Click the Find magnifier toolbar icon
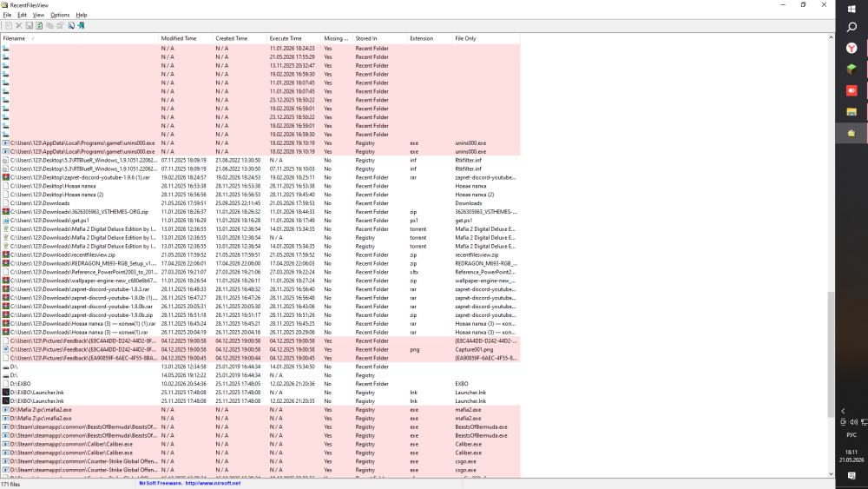 pos(71,25)
